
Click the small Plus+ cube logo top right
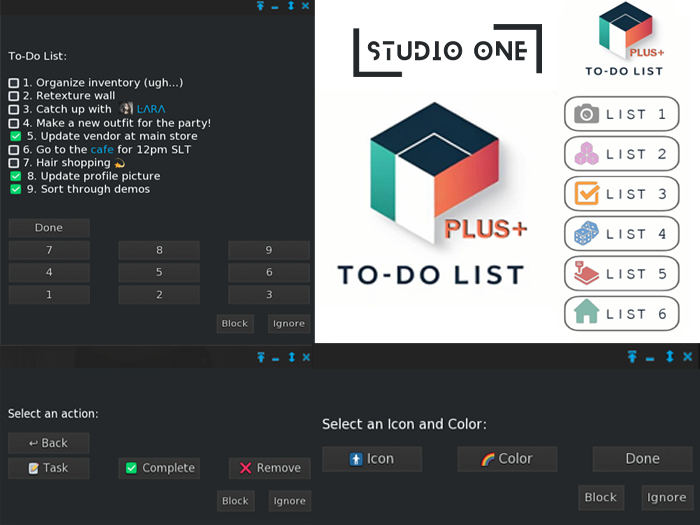(x=625, y=30)
